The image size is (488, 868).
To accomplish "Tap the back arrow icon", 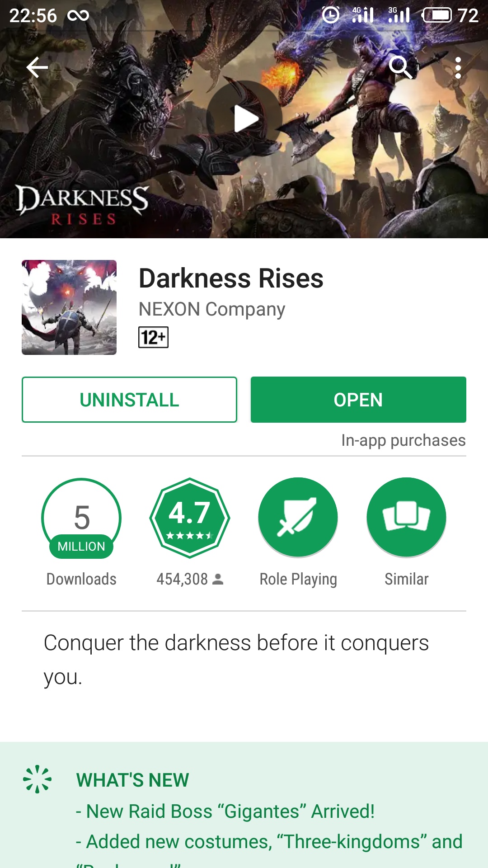I will click(37, 68).
